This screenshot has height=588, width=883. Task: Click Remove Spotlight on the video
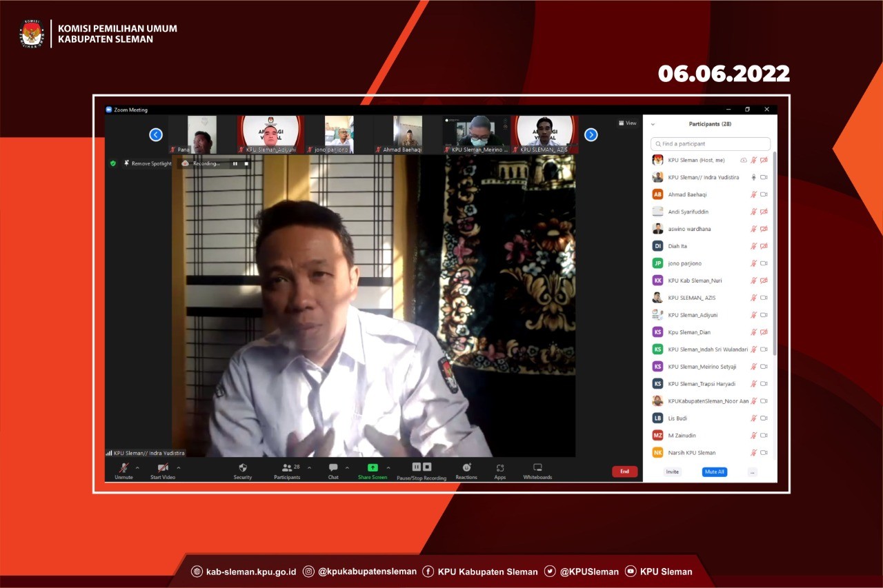[x=148, y=163]
